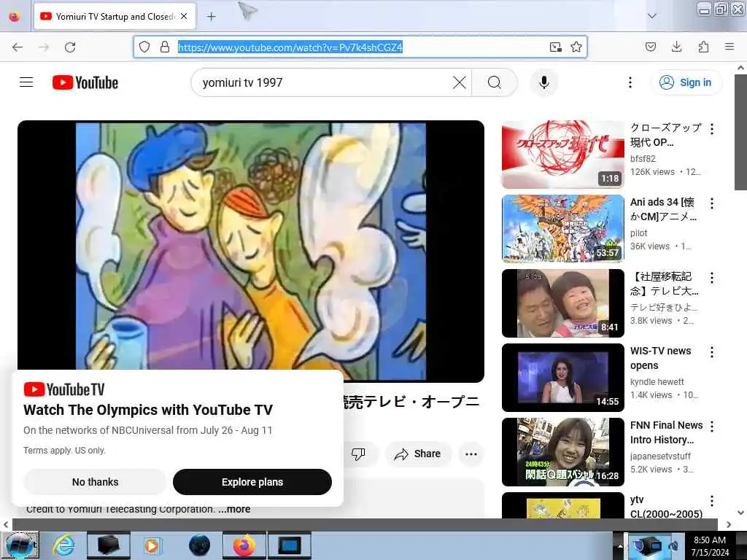This screenshot has height=560, width=747.
Task: Run search with the magnifying glass button
Action: (x=495, y=82)
